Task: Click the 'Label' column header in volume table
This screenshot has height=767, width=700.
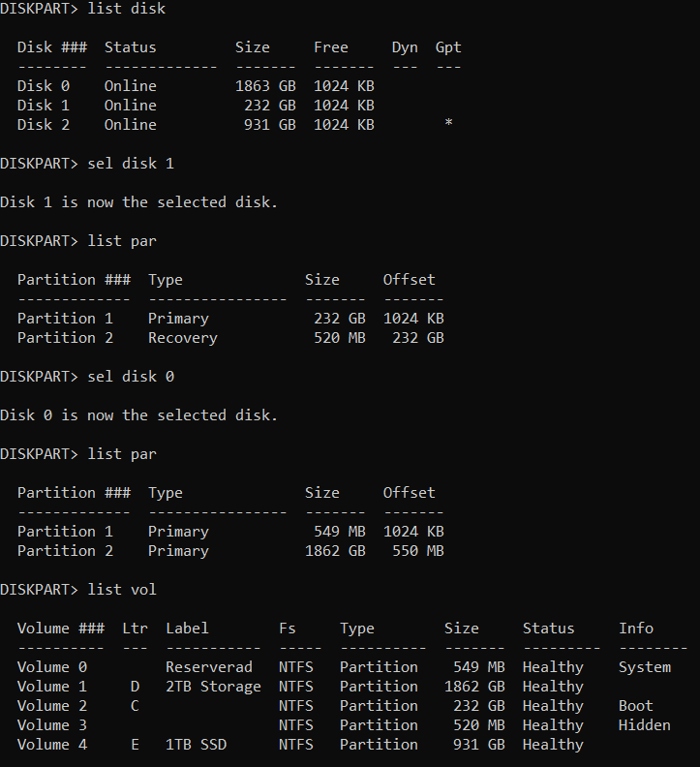Action: click(x=188, y=629)
